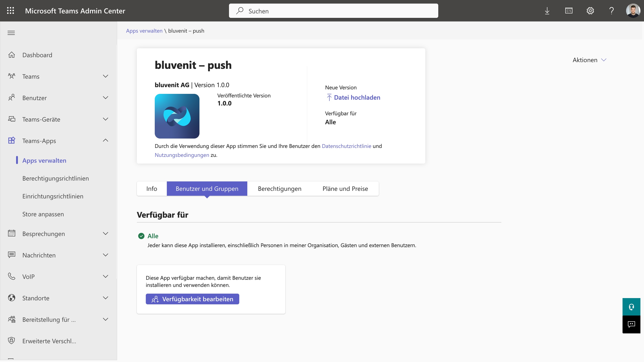This screenshot has width=644, height=362.
Task: Open Cloud Shell console icon
Action: click(x=569, y=11)
